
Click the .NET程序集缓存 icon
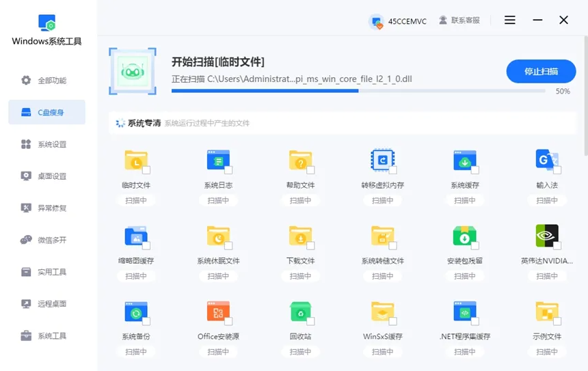pyautogui.click(x=465, y=312)
